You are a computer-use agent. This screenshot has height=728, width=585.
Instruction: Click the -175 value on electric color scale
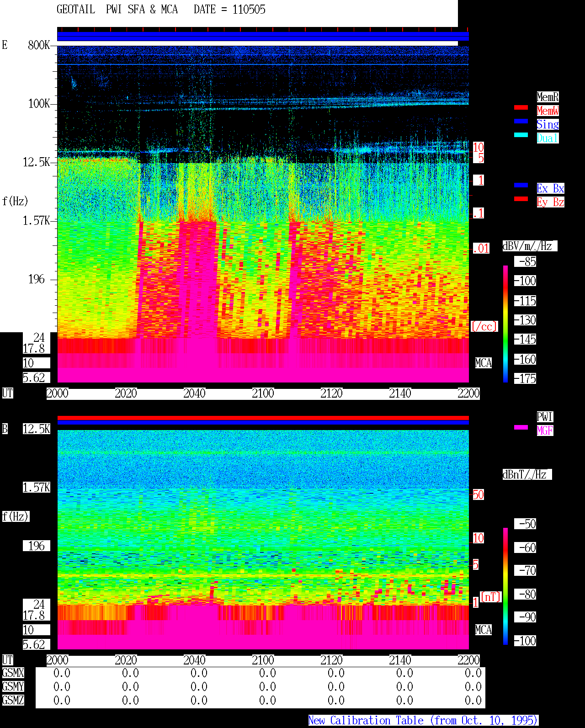(525, 379)
